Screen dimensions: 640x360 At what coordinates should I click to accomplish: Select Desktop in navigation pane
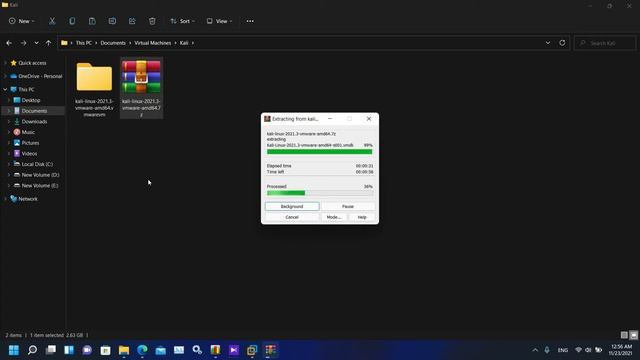[x=31, y=100]
